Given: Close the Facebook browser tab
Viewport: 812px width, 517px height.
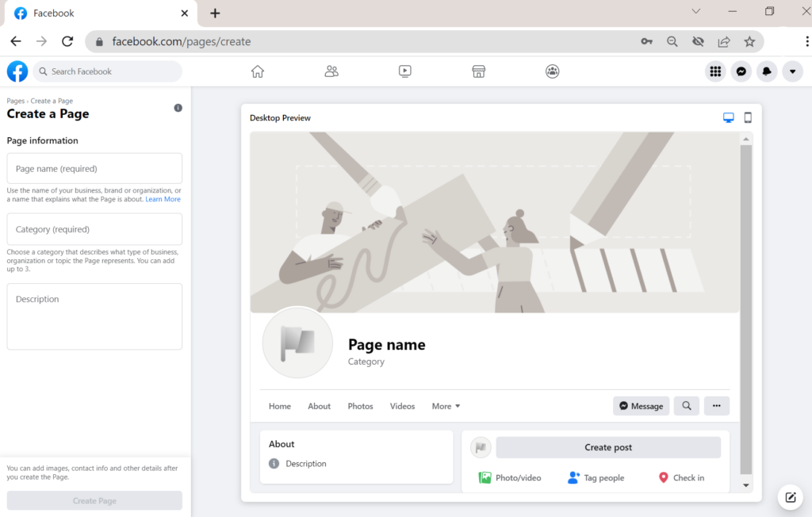Looking at the screenshot, I should tap(184, 13).
